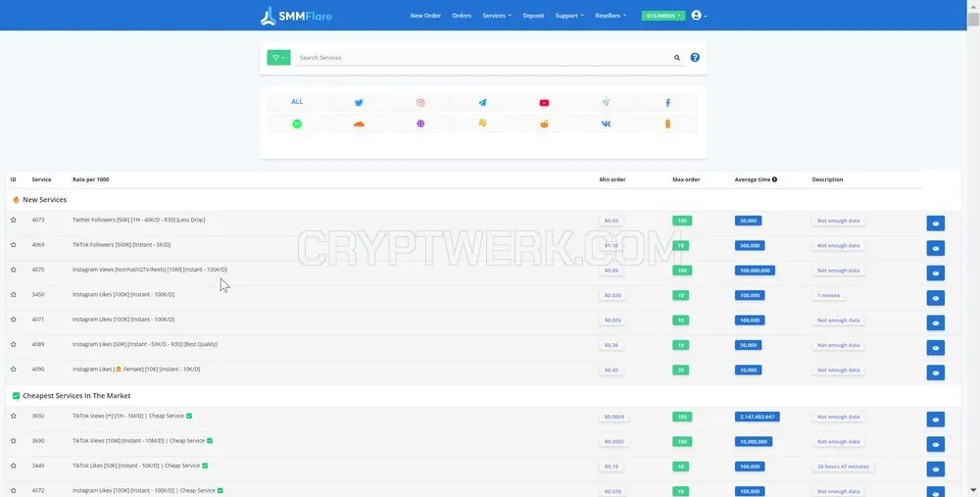Image resolution: width=980 pixels, height=497 pixels.
Task: Favorite service 3692 with its star
Action: [x=13, y=416]
